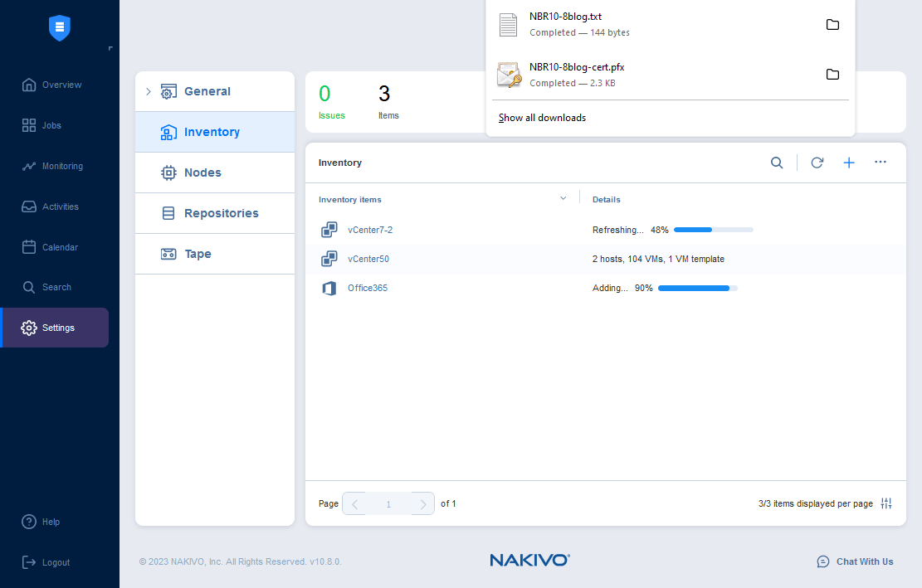Open the Repositories settings tab
The image size is (922, 588).
(215, 213)
